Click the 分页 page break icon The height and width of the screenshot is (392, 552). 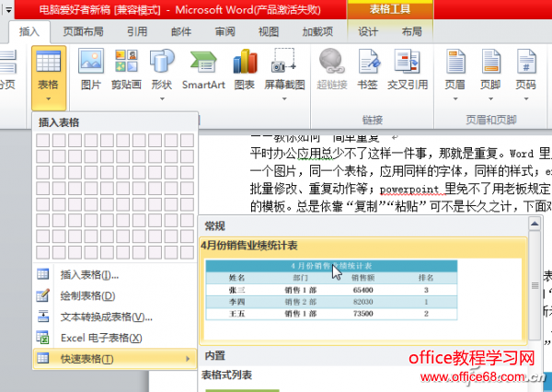(x=8, y=70)
